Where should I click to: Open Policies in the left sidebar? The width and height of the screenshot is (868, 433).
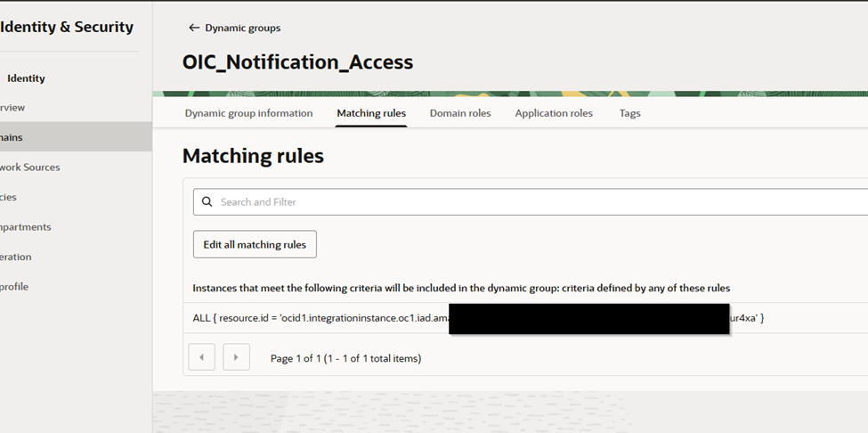(9, 197)
